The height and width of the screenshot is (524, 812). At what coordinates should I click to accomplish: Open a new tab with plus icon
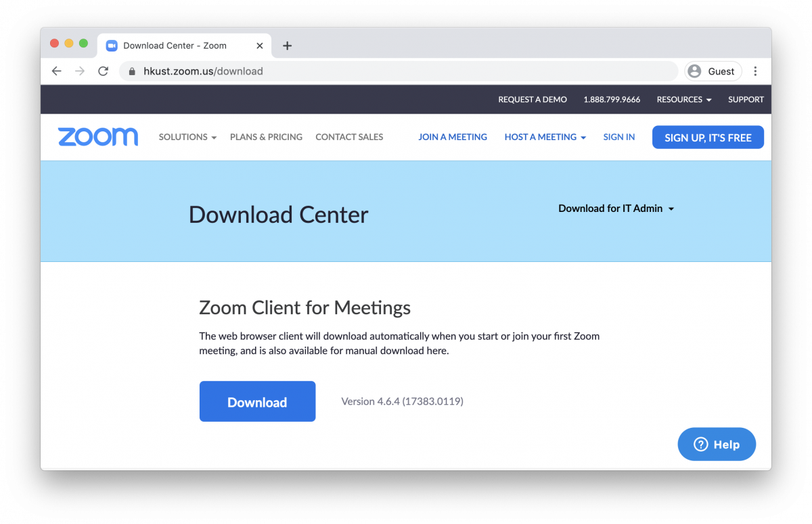pyautogui.click(x=287, y=46)
